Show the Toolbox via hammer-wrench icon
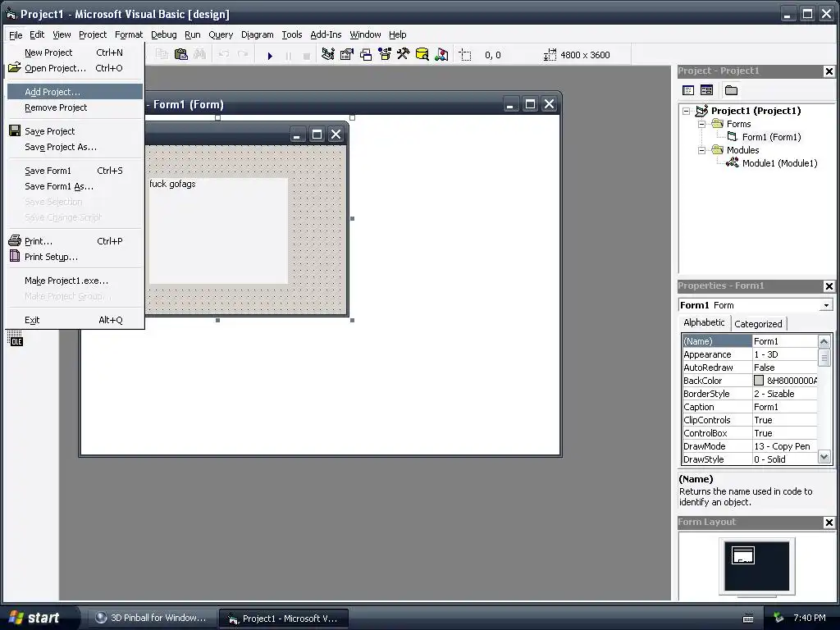The image size is (840, 630). click(403, 55)
